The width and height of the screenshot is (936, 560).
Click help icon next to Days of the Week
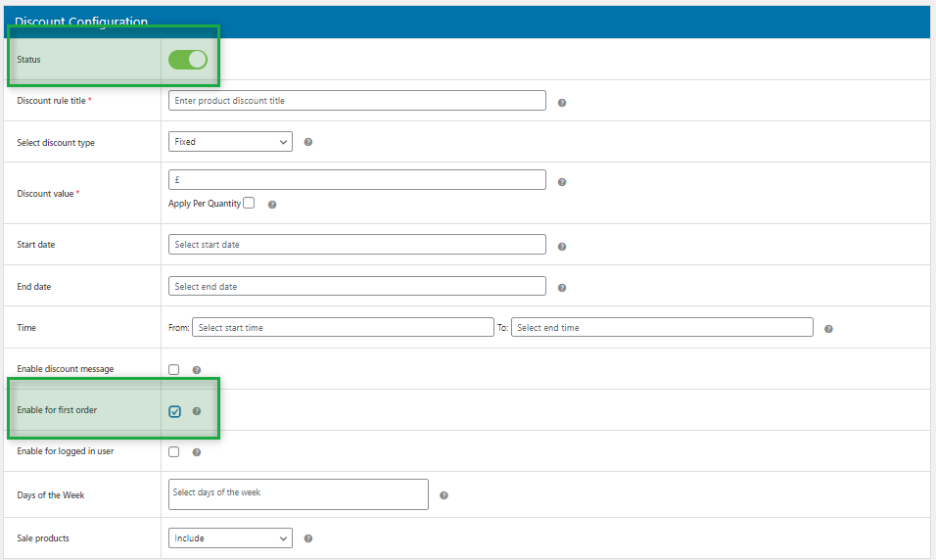point(444,495)
